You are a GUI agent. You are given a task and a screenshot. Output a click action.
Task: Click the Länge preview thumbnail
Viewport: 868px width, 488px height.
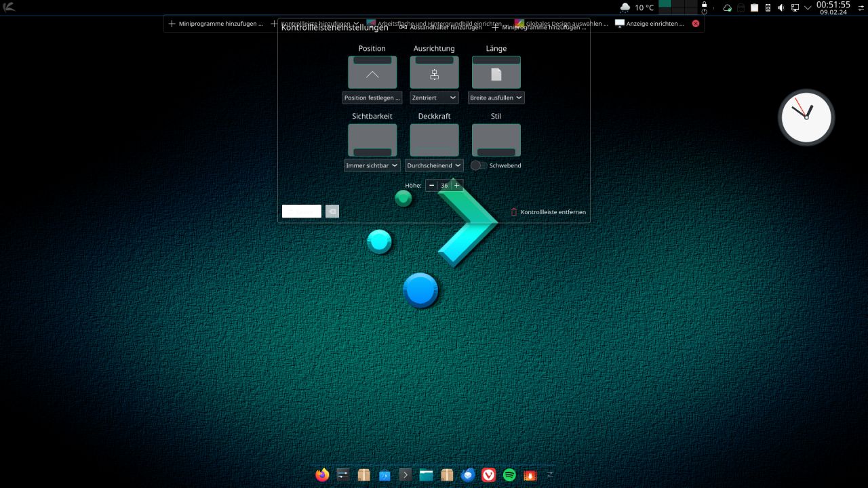coord(496,73)
